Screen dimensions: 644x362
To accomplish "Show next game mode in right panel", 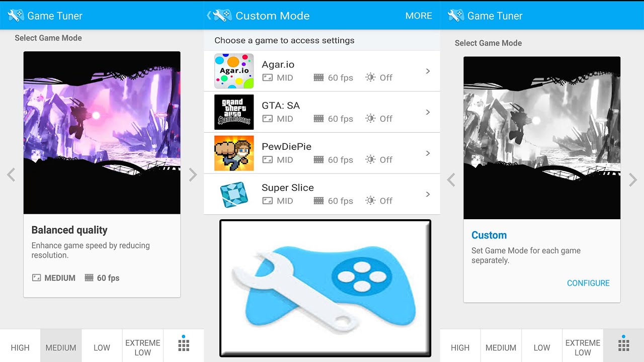I will (x=633, y=180).
